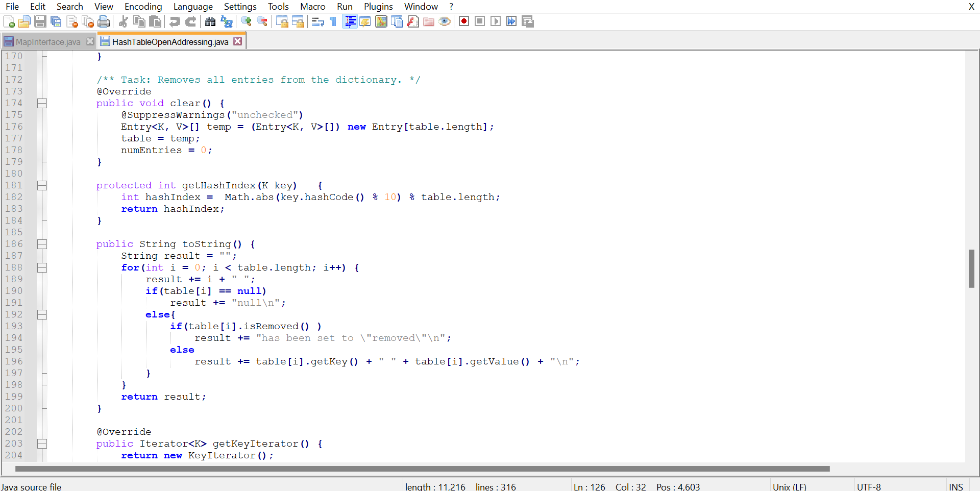Playback the recorded macro
Image resolution: width=980 pixels, height=491 pixels.
coord(495,21)
